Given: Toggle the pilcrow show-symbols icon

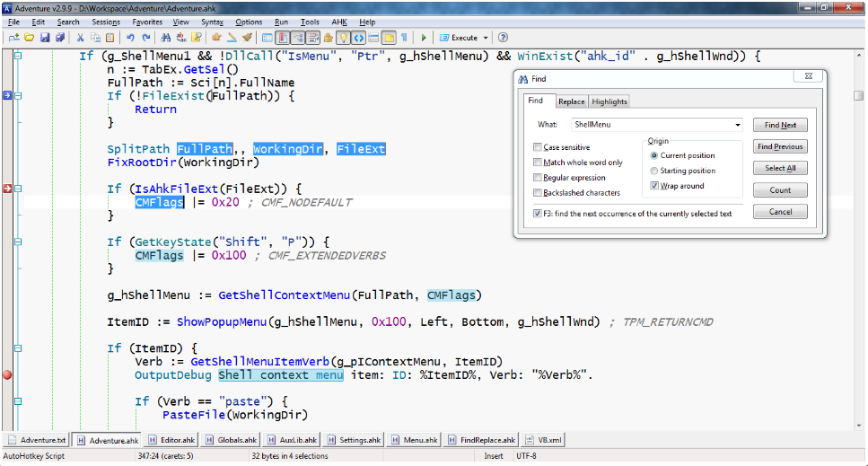Looking at the screenshot, I should coord(404,38).
